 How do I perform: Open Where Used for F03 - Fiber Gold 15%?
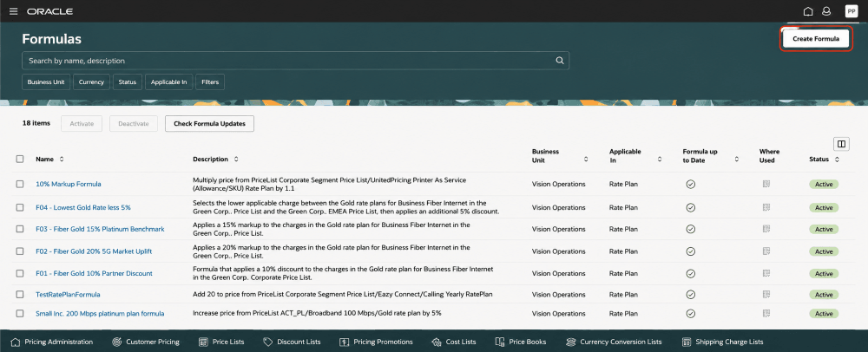(x=766, y=229)
